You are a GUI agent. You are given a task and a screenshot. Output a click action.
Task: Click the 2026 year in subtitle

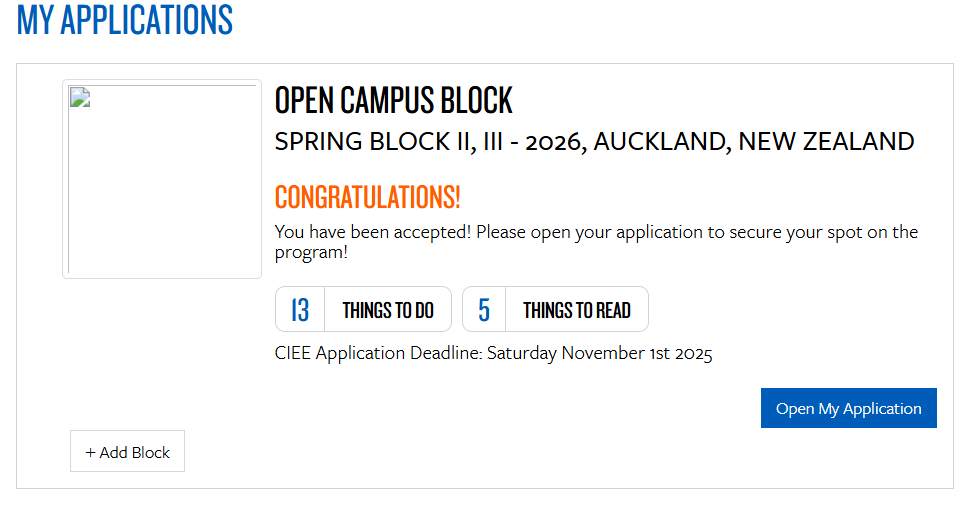554,142
